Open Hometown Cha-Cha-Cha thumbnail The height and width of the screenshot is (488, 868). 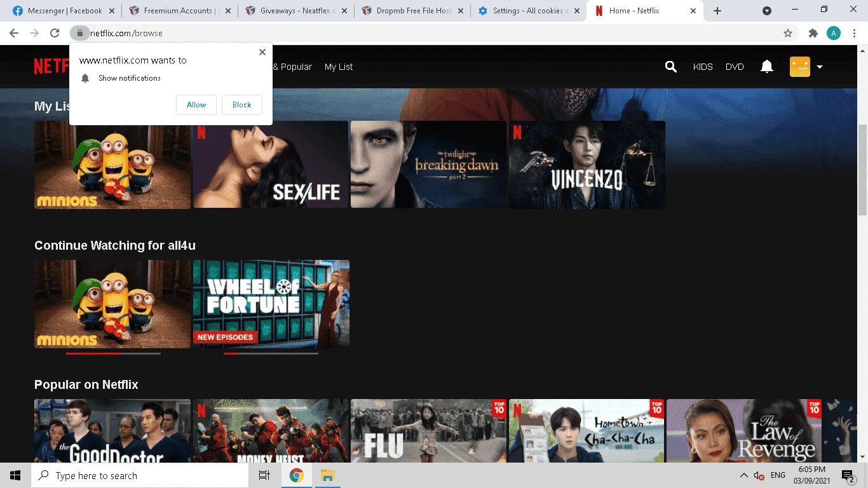click(x=587, y=431)
